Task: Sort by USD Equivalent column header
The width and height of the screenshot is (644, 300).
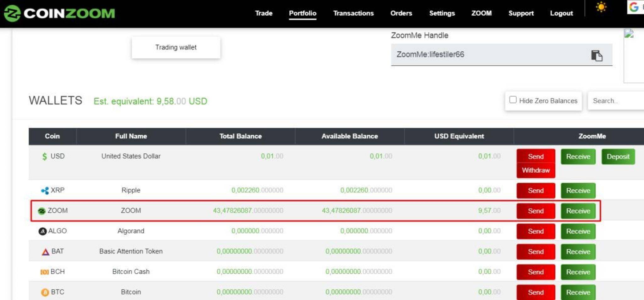Action: (x=459, y=136)
